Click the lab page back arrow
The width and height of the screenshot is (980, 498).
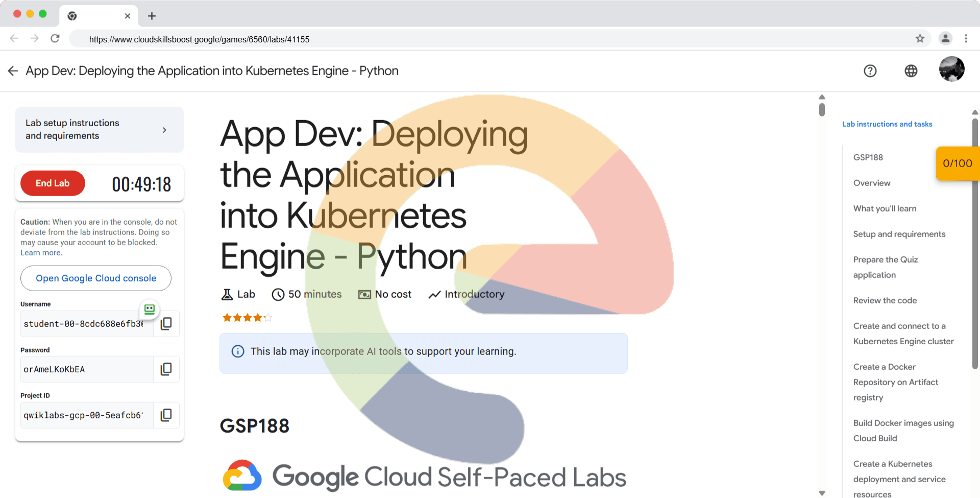coord(13,71)
